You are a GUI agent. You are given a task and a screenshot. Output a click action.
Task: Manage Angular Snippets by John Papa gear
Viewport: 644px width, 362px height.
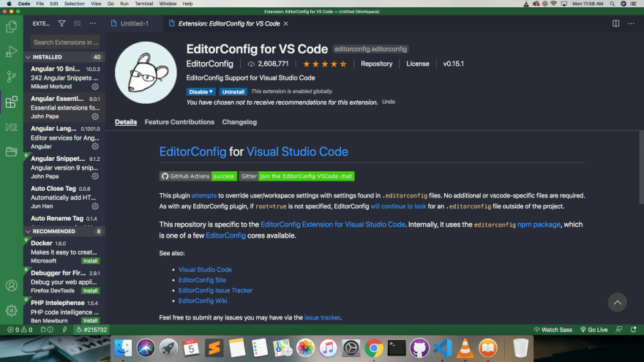point(95,176)
